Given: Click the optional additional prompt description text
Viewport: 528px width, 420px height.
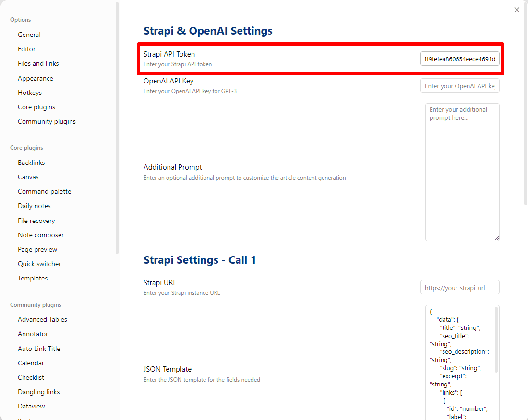Looking at the screenshot, I should [x=244, y=178].
